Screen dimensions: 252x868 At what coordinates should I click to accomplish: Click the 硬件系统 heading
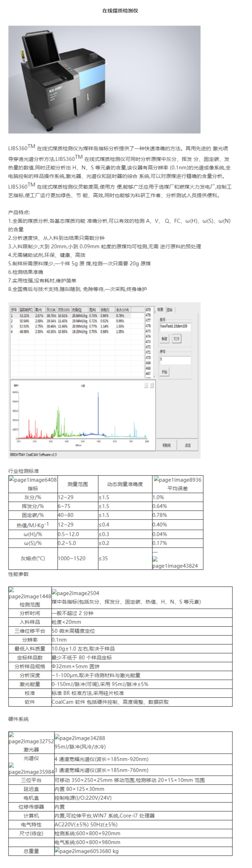19,719
